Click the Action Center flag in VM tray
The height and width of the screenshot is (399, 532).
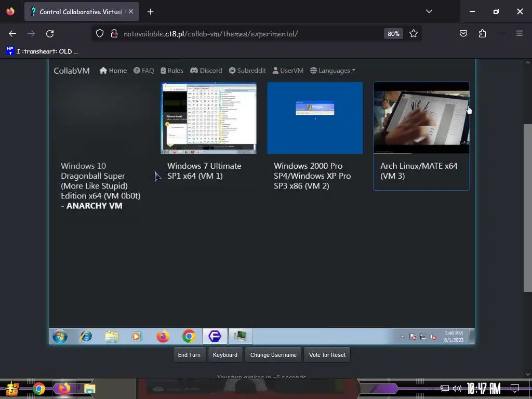[x=413, y=337]
